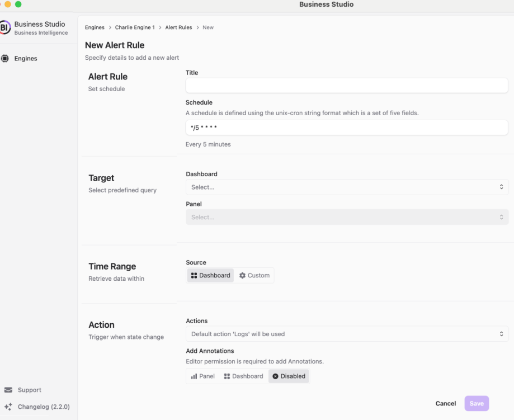Set Source toggle to Dashboard
The height and width of the screenshot is (420, 514).
tap(210, 275)
